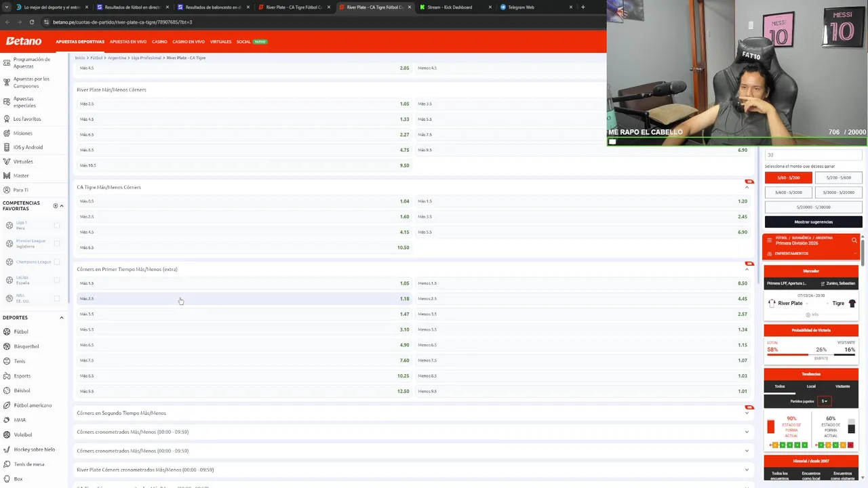Click Mostrar sugerencias button

click(814, 222)
